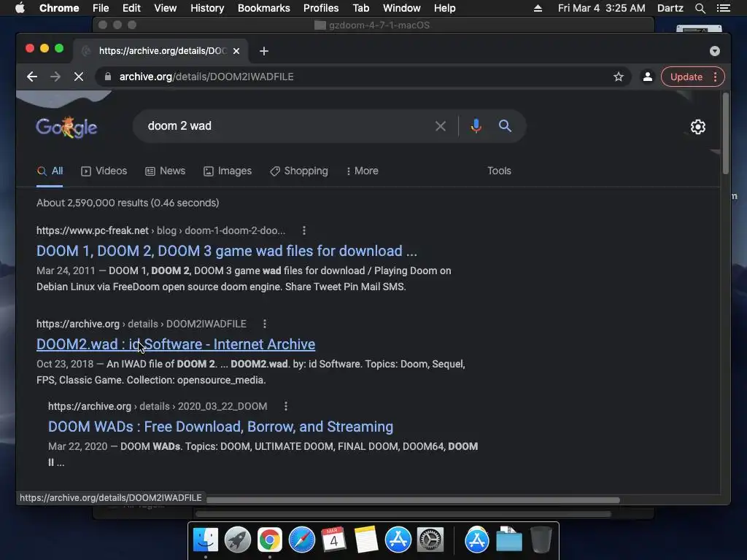The width and height of the screenshot is (747, 560).
Task: Switch to the Videos results tab
Action: pyautogui.click(x=104, y=171)
